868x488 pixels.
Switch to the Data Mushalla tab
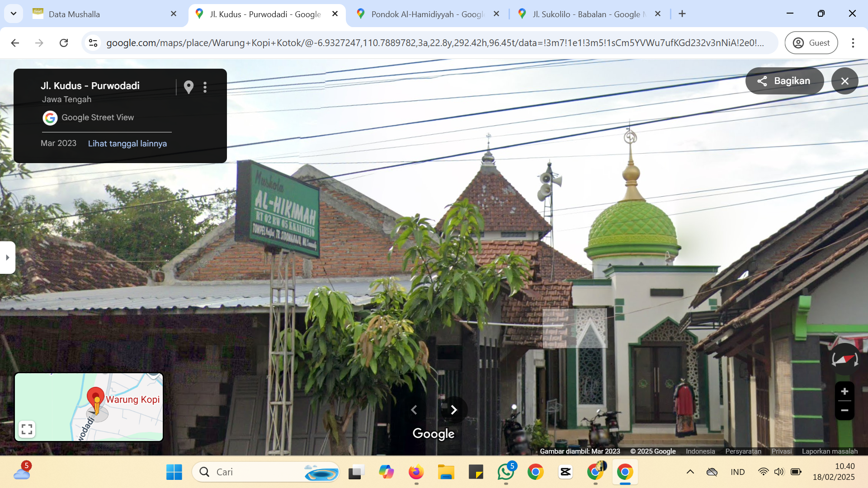point(104,14)
